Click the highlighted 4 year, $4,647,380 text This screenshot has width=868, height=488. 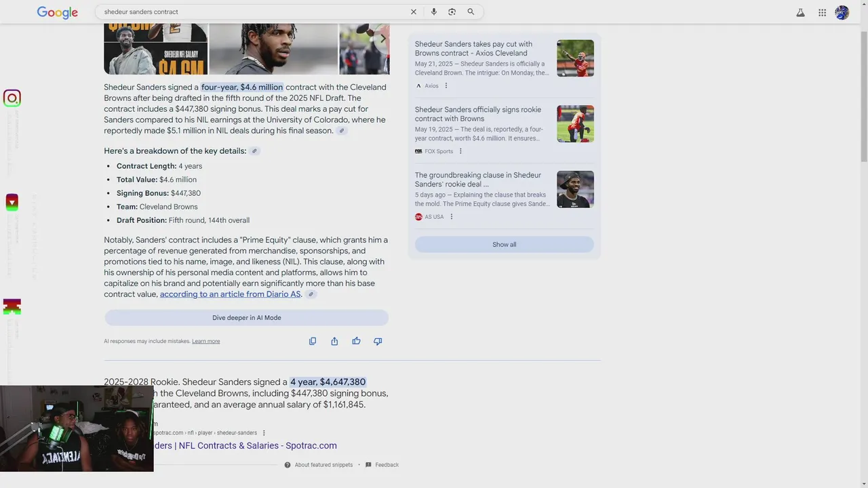pyautogui.click(x=328, y=382)
